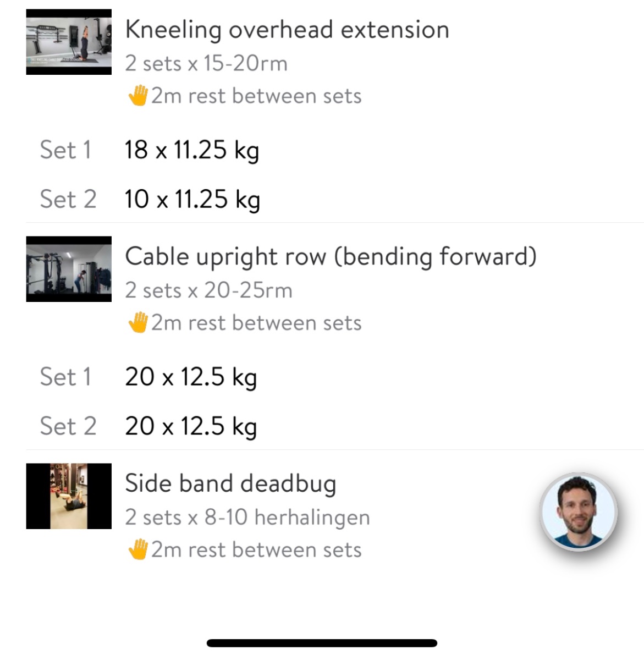The width and height of the screenshot is (644, 660).
Task: Tap the 2 sets x 20-25rm prescription text
Action: pos(208,290)
